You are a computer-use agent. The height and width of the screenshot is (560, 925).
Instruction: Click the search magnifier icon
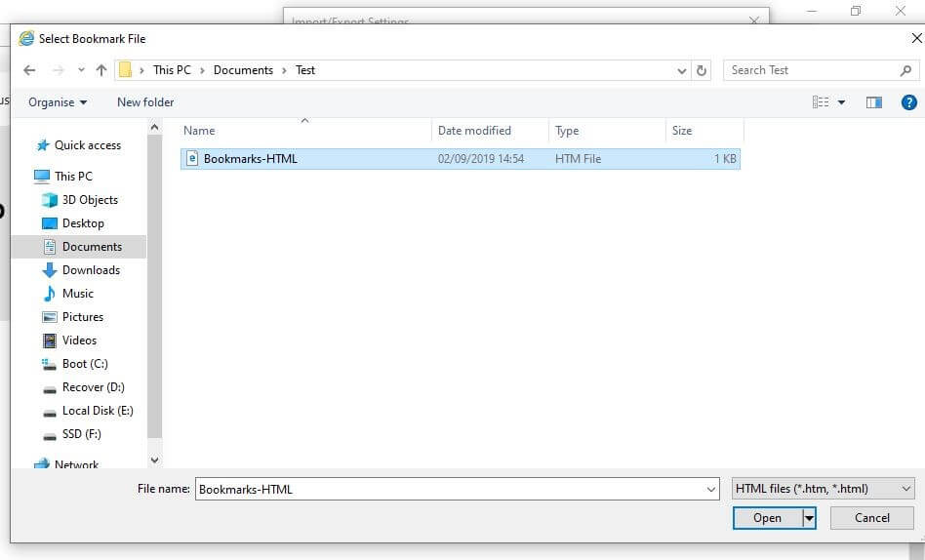coord(906,71)
